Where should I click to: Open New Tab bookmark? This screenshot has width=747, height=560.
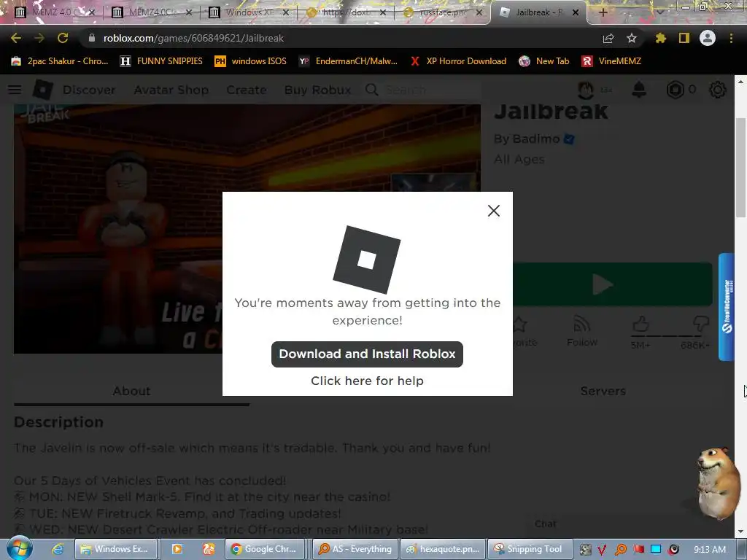point(543,61)
